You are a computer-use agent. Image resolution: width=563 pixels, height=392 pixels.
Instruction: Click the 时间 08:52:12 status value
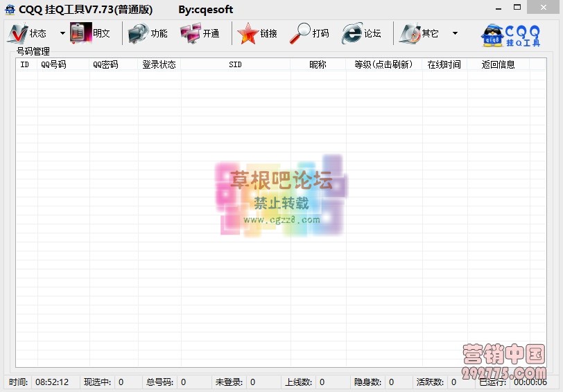52,382
